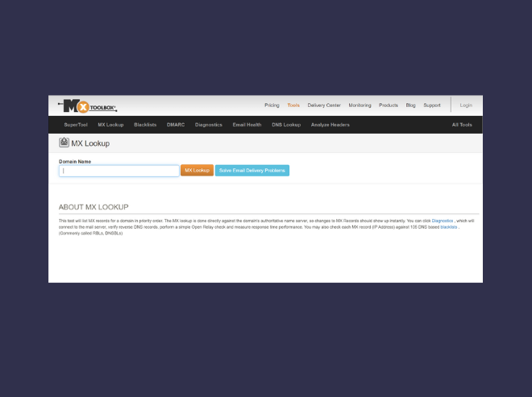The width and height of the screenshot is (532, 397).
Task: Open the Support page
Action: coord(431,105)
